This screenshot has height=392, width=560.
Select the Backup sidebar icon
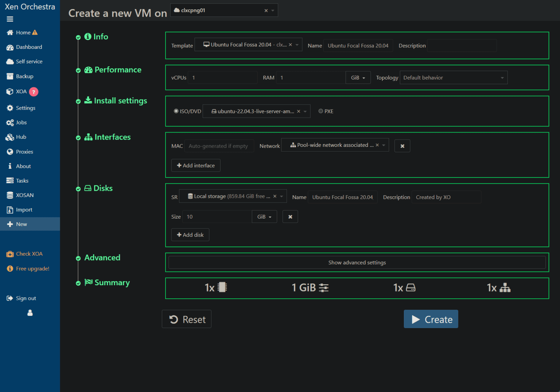click(10, 76)
